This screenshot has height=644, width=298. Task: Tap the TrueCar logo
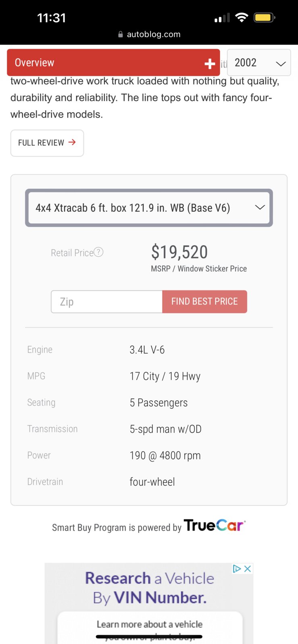pyautogui.click(x=215, y=526)
